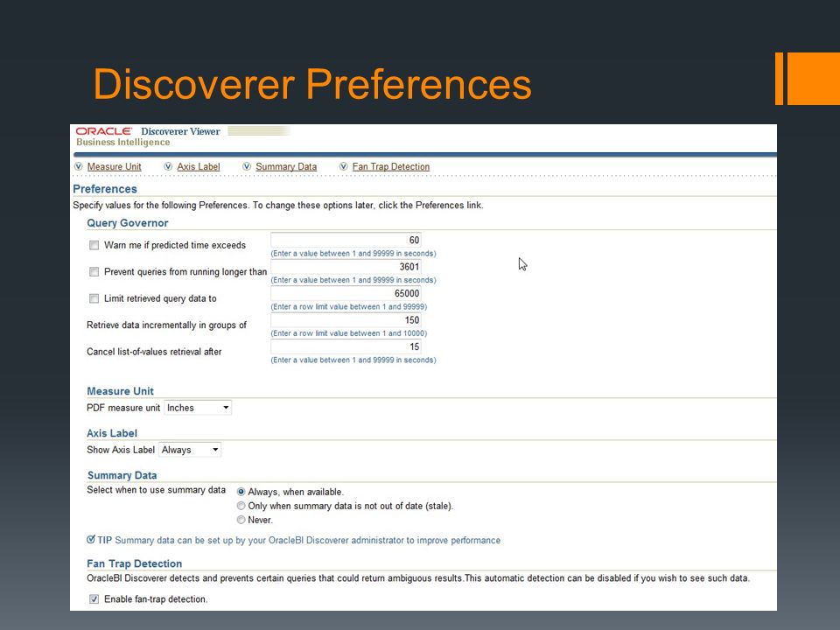Enable 'Warn me if predicted time exceeds' checkbox
Screen dimensions: 840x630
pyautogui.click(x=94, y=245)
